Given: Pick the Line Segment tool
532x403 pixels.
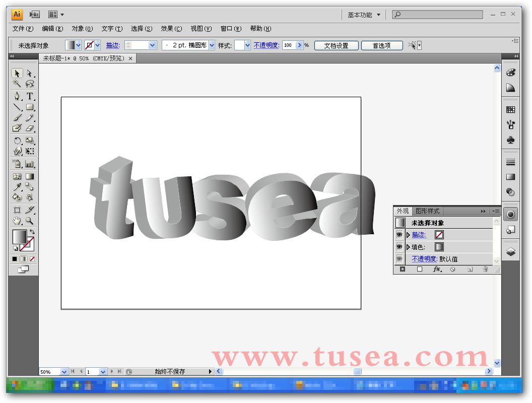Looking at the screenshot, I should [17, 107].
